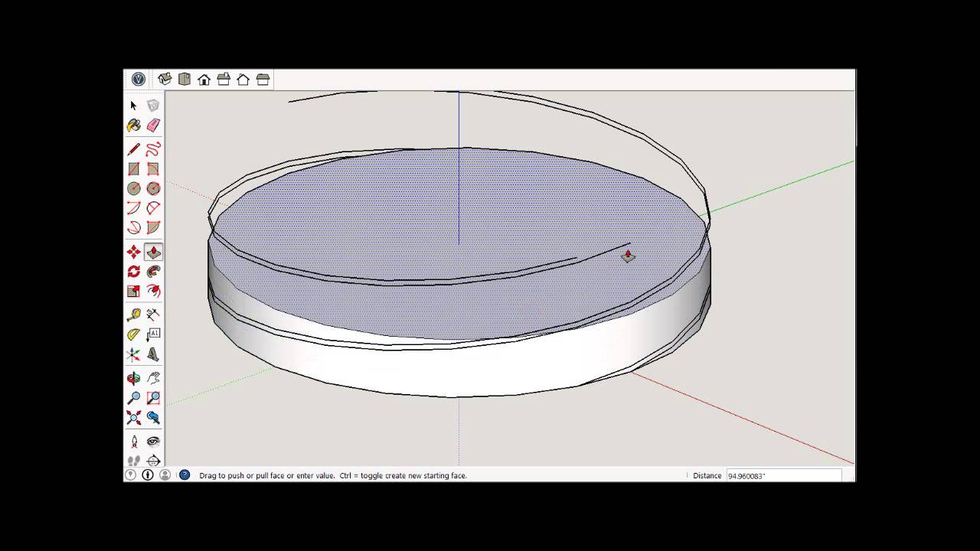Choose the 3 Point Arc tool
The height and width of the screenshot is (551, 980).
pos(134,227)
